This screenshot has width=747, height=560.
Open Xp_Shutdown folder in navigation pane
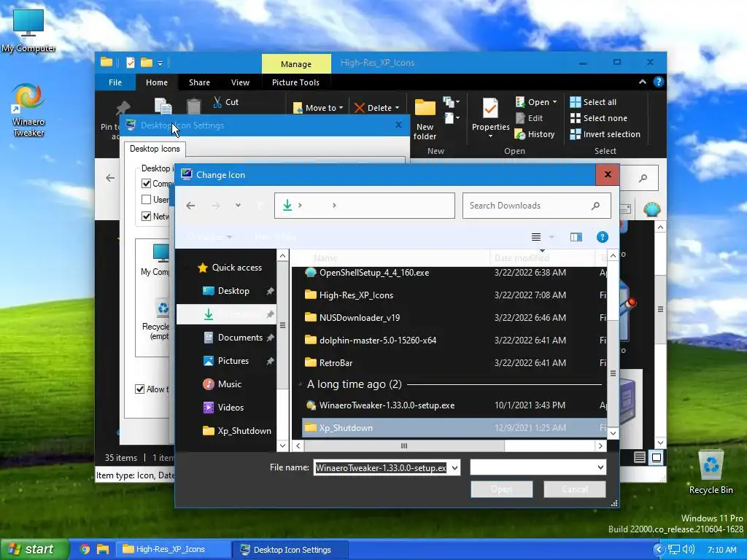click(x=237, y=431)
